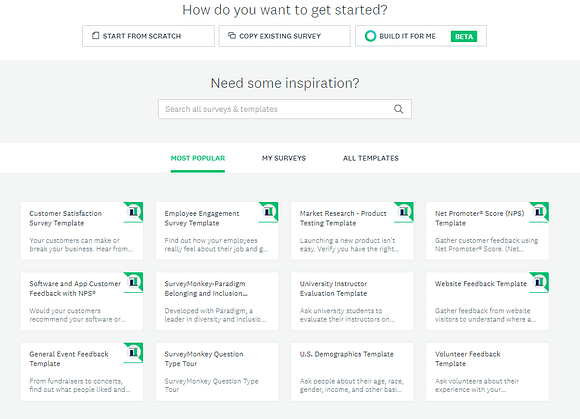Choose Copy Existing Survey
580x419 pixels.
click(x=284, y=36)
